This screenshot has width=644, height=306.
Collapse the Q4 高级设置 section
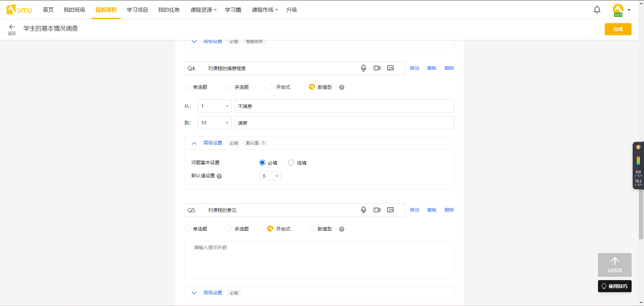click(194, 143)
